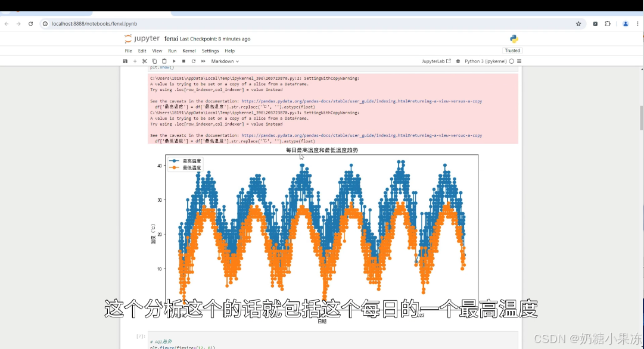
Task: Open the Help menu
Action: click(x=229, y=51)
